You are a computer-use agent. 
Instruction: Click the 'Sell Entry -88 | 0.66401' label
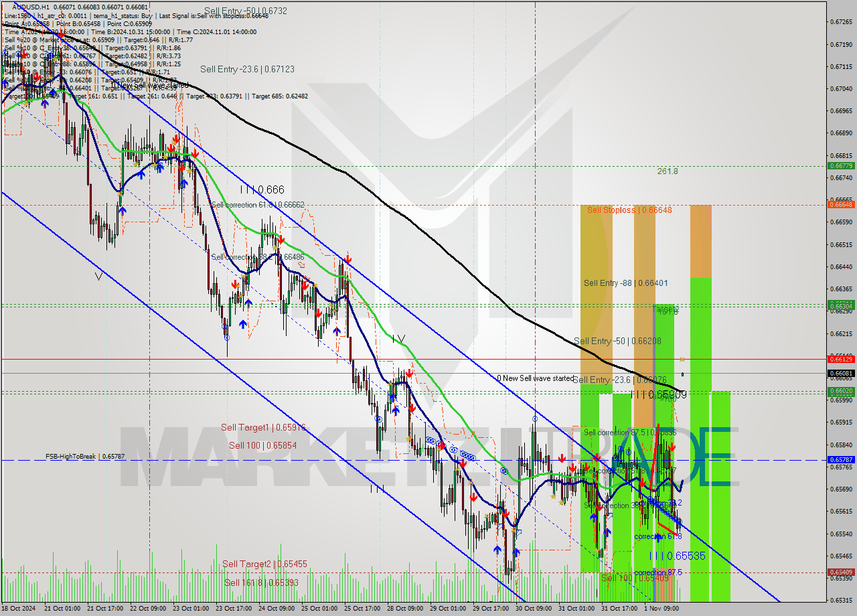click(625, 283)
